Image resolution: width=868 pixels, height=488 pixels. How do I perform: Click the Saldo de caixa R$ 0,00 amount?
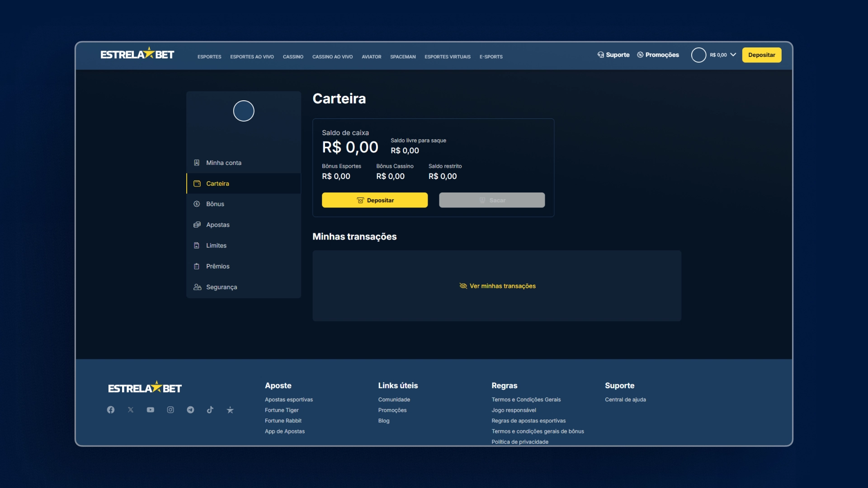pos(350,147)
